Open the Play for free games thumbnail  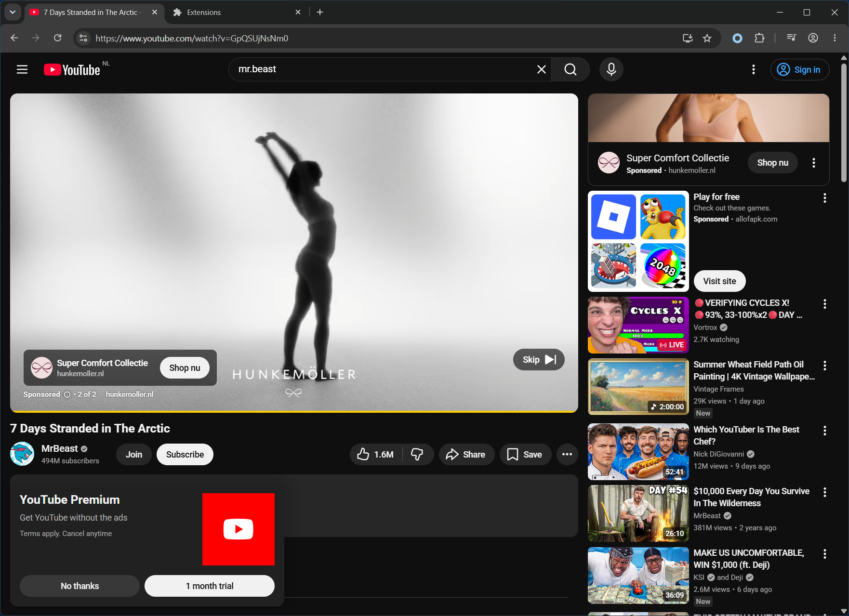click(638, 241)
